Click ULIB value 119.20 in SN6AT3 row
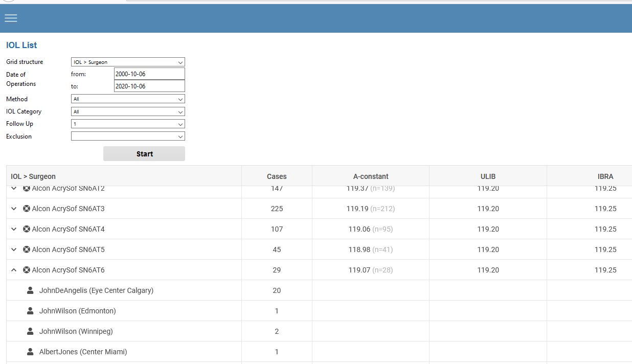632x364 pixels. coord(488,209)
